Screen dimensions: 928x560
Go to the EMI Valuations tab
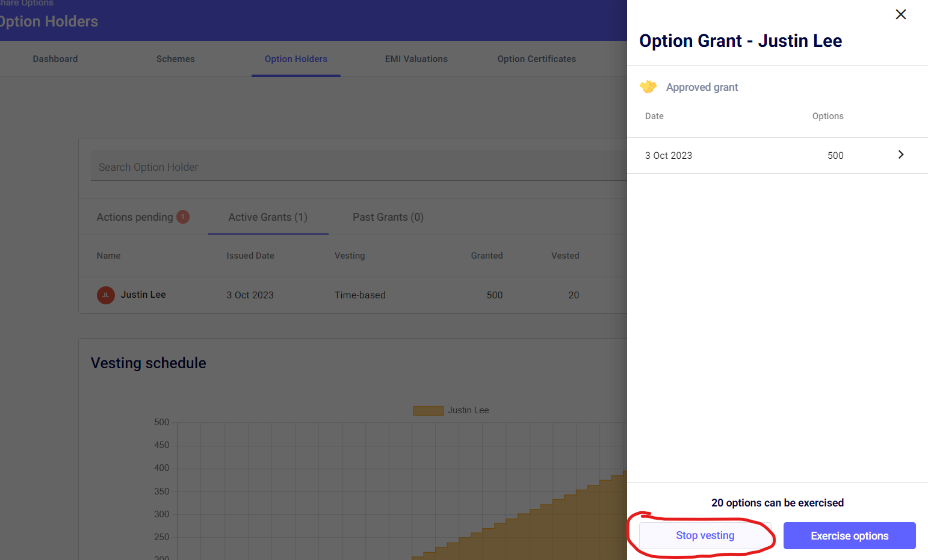point(416,59)
